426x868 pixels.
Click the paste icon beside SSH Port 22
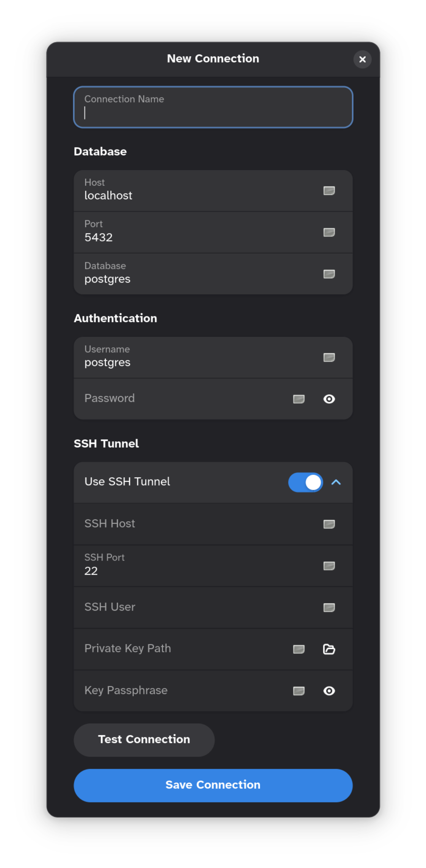(329, 566)
